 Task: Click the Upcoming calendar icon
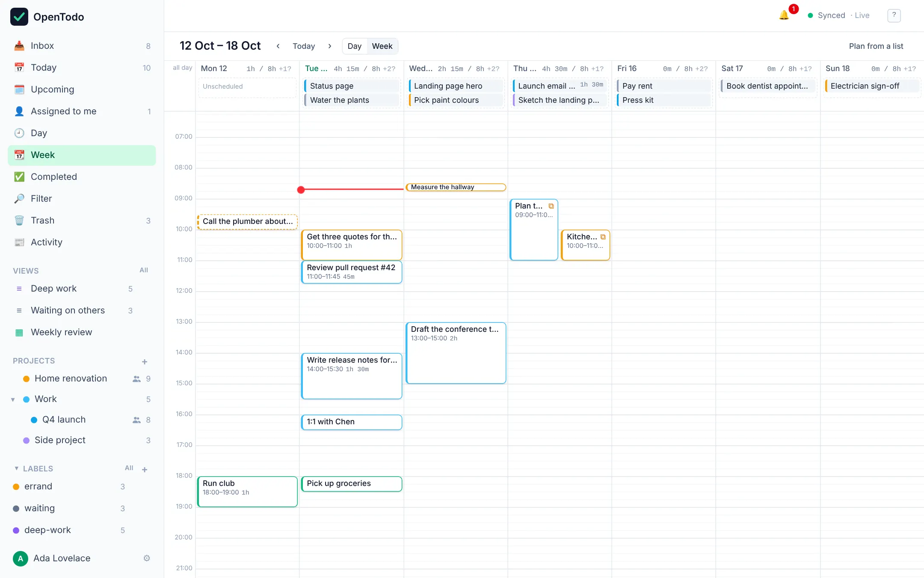point(19,89)
